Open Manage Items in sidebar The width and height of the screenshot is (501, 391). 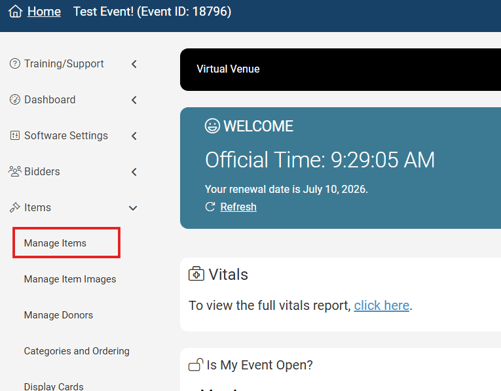coord(55,243)
